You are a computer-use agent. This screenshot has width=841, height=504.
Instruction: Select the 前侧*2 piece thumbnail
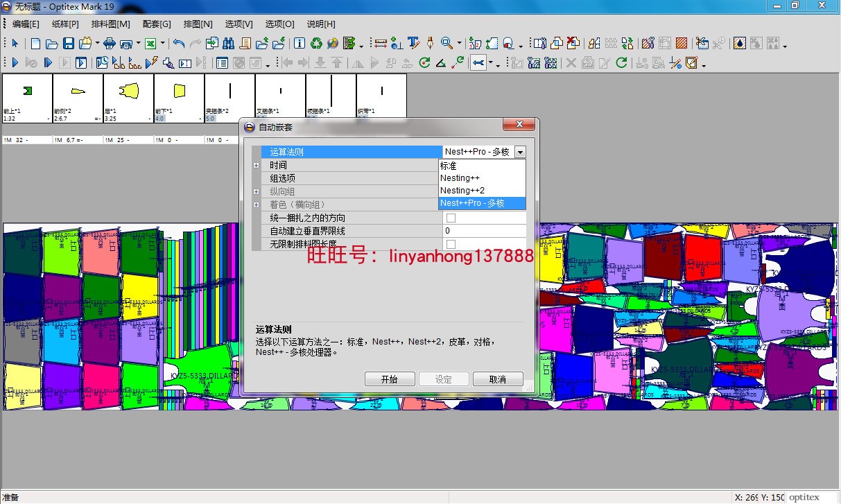pyautogui.click(x=78, y=98)
